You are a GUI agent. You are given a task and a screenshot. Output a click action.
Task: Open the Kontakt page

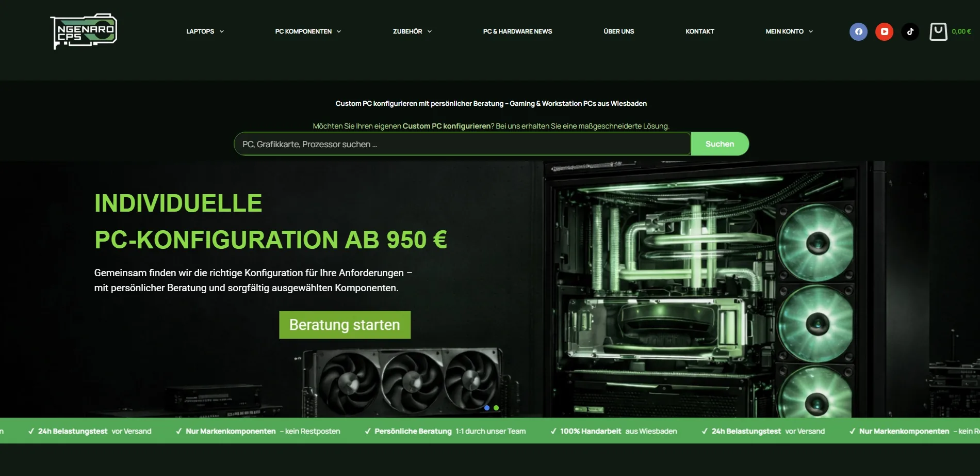pos(700,31)
